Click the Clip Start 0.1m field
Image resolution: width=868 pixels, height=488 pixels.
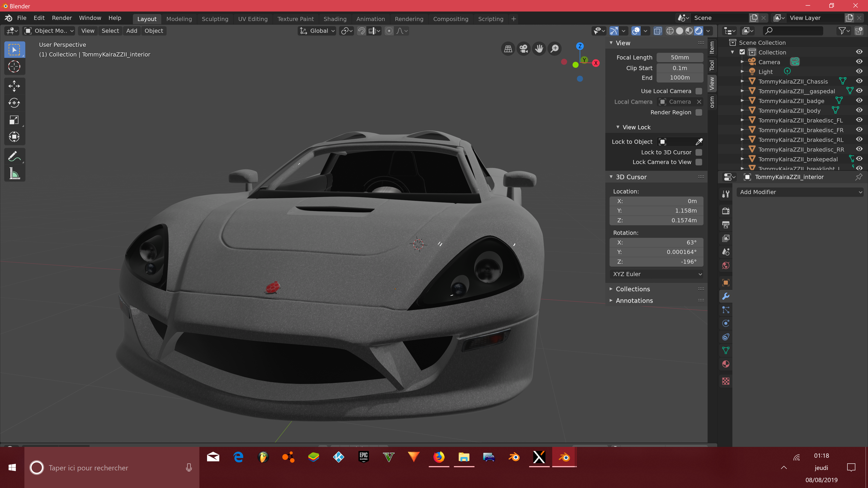(x=680, y=68)
